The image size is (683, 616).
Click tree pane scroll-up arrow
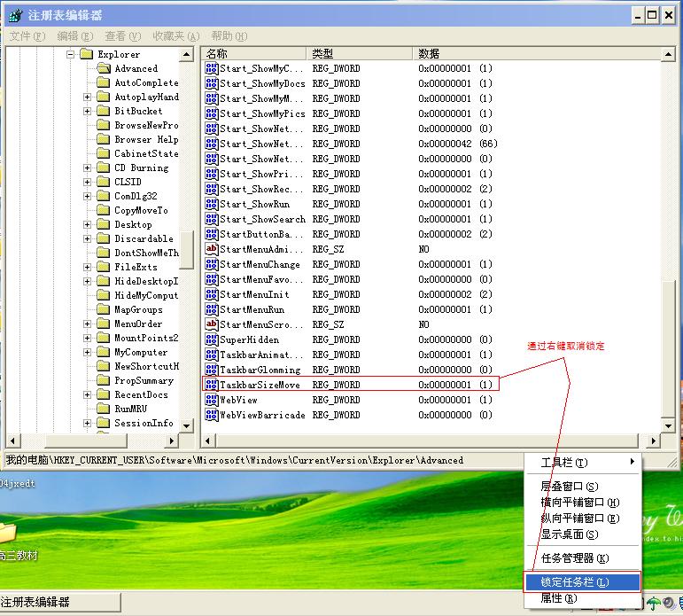[x=186, y=54]
